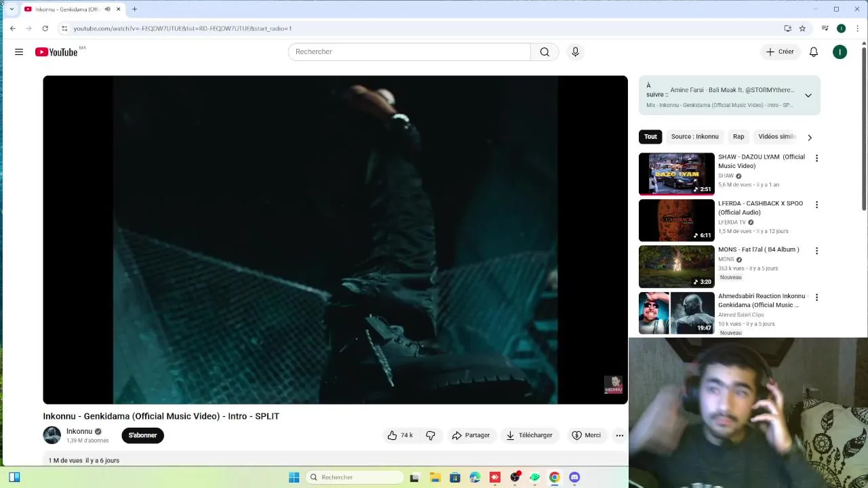Switch to the Inkonnu - Genkidama browser tab
Viewport: 868px width, 488px height.
[73, 9]
